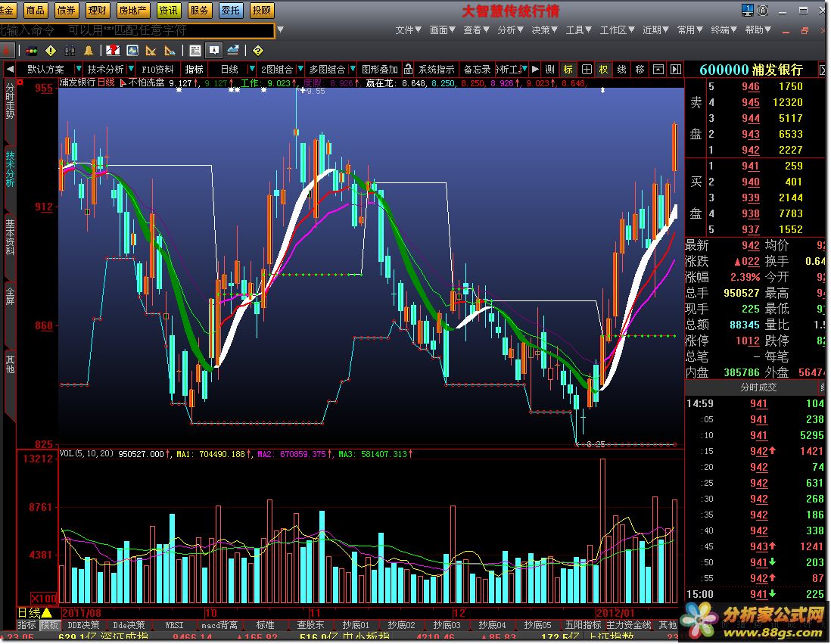The width and height of the screenshot is (831, 644).
Task: Select the second triangle ruler tool with blue
Action: coord(170,51)
